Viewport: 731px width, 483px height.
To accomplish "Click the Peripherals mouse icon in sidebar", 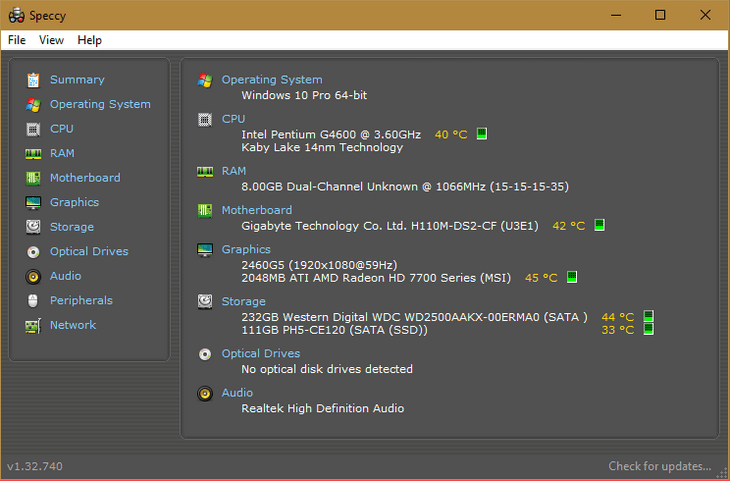I will [33, 301].
